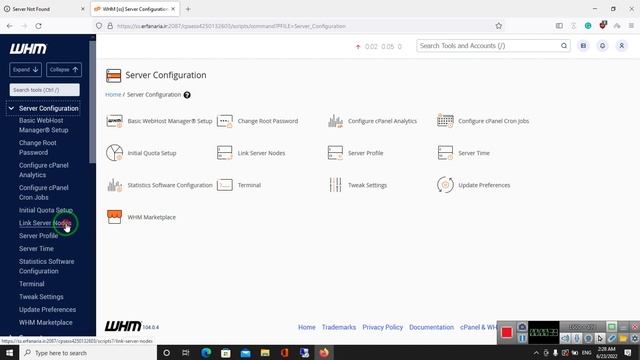640x360 pixels.
Task: Go back with the browser back arrow
Action: click(9, 26)
